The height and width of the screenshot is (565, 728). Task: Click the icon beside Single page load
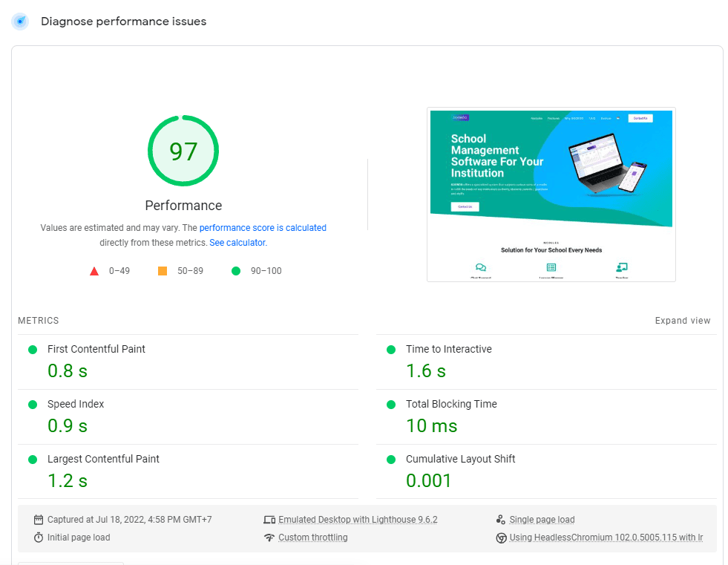click(x=502, y=520)
